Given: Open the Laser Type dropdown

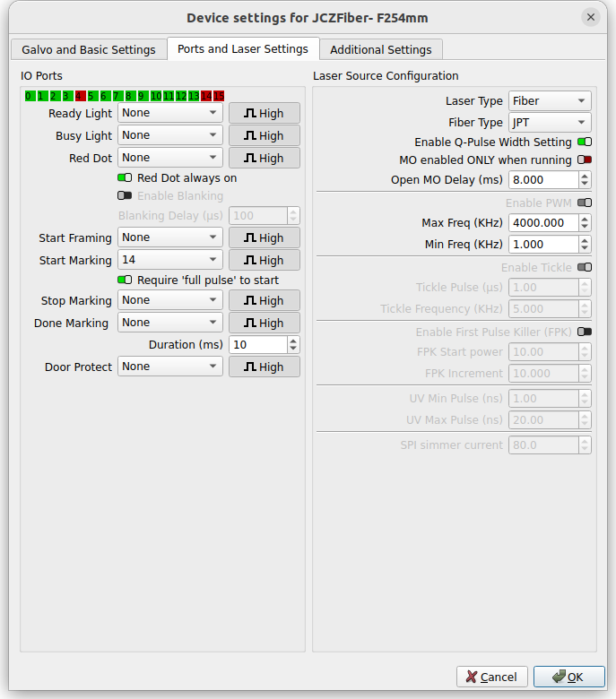Looking at the screenshot, I should point(550,100).
